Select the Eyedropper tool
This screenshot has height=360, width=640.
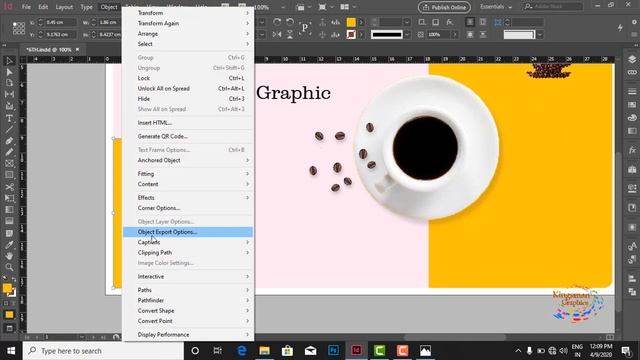(x=9, y=245)
